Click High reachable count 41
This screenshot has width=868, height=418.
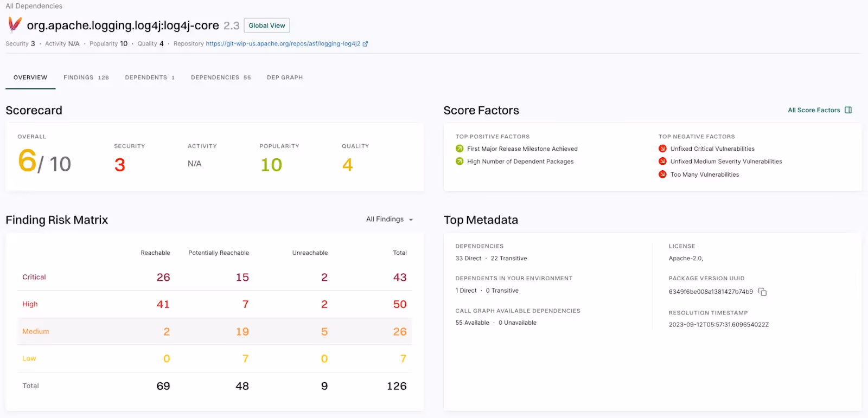[163, 304]
